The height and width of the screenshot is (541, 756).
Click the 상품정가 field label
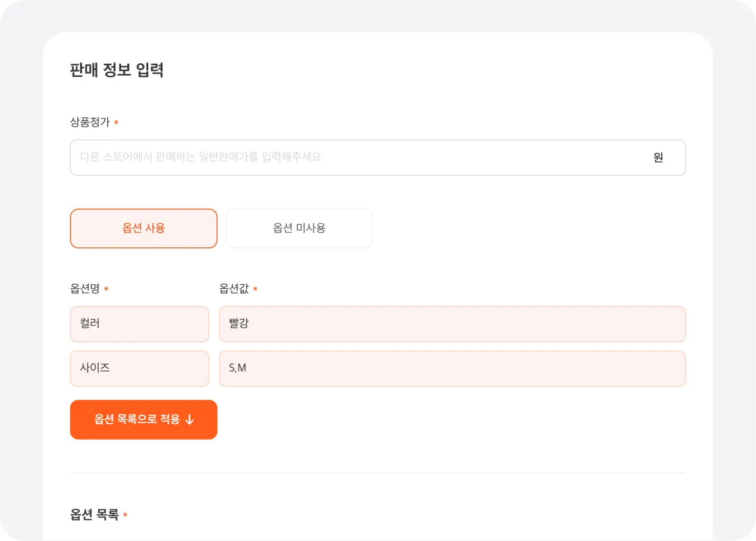coord(90,122)
